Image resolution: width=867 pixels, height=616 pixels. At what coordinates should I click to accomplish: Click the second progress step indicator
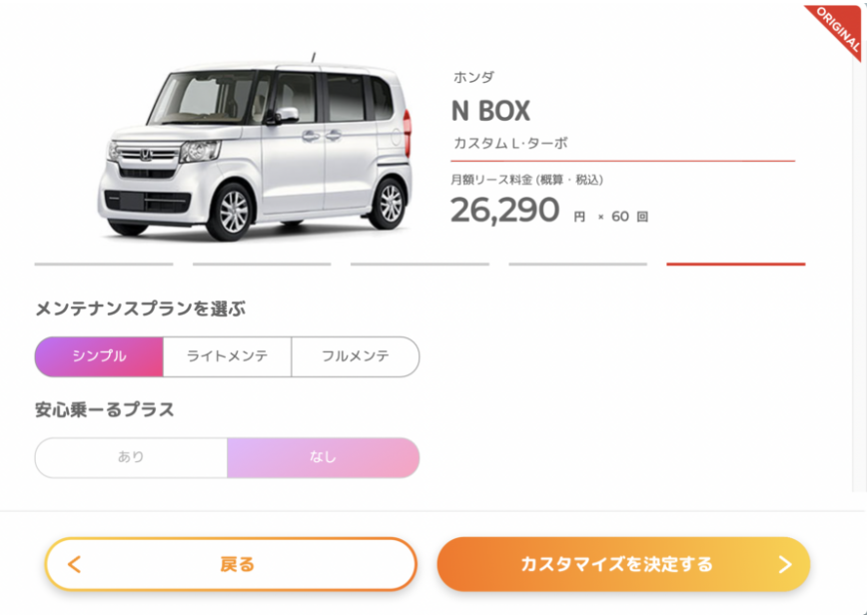point(262,265)
